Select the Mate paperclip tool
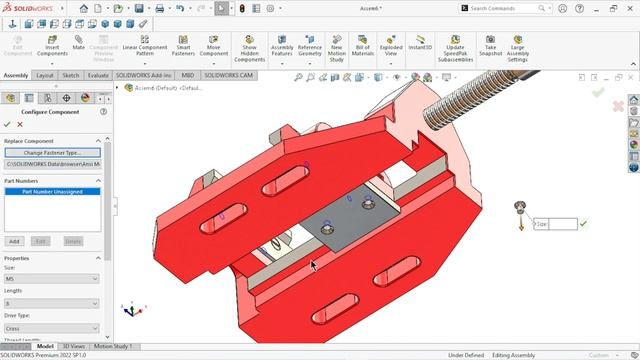Screen dimensions: 640x360 78,42
